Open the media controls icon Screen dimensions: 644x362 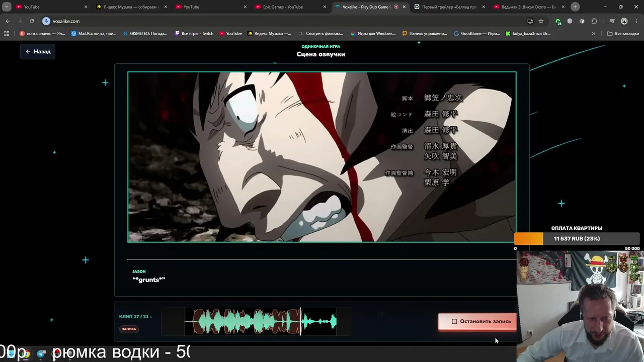coord(612,21)
